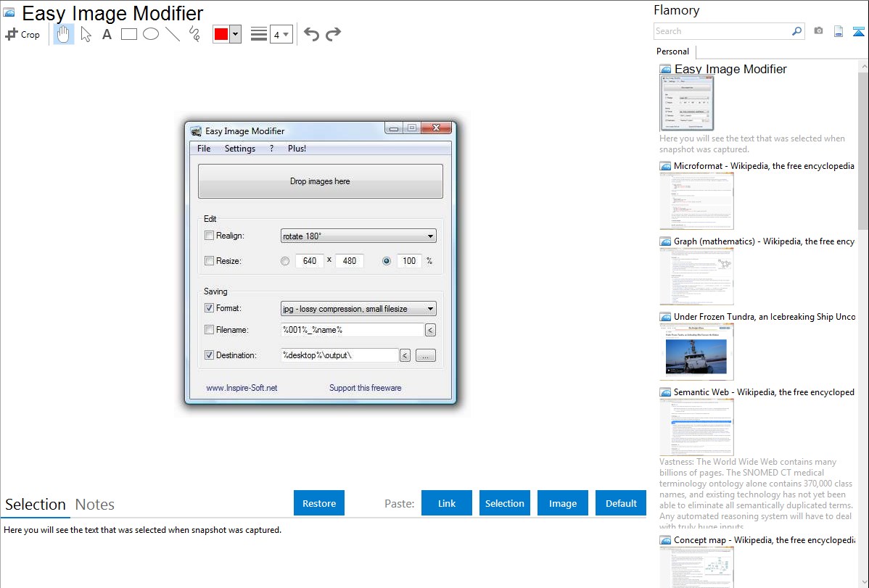The height and width of the screenshot is (588, 869).
Task: Choose the text annotation tool
Action: click(107, 34)
